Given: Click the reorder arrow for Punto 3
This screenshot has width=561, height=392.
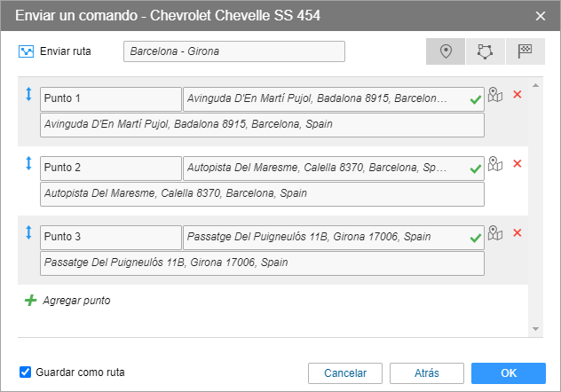Looking at the screenshot, I should tap(28, 233).
